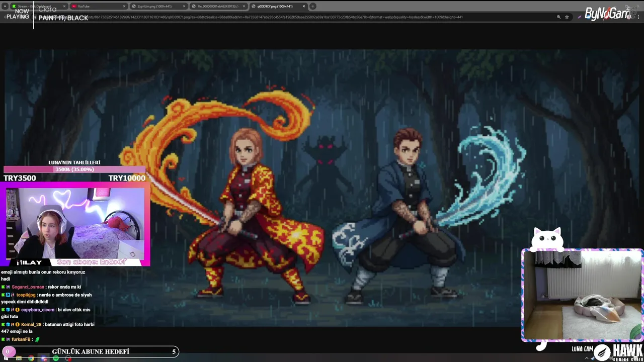Click the Luna Cam pet camera feed

[582, 295]
